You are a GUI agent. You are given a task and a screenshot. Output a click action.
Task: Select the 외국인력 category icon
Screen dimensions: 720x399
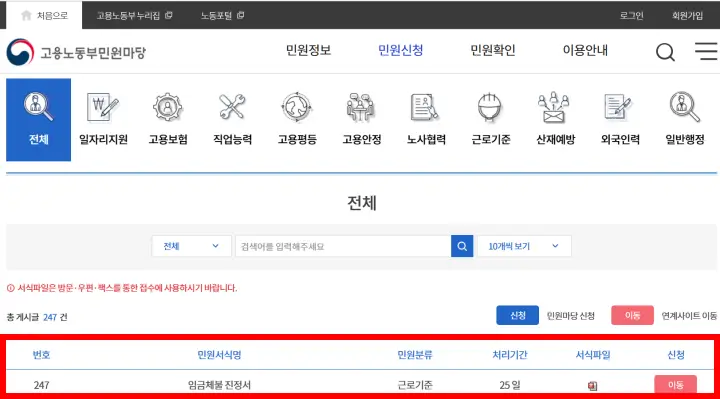click(620, 119)
